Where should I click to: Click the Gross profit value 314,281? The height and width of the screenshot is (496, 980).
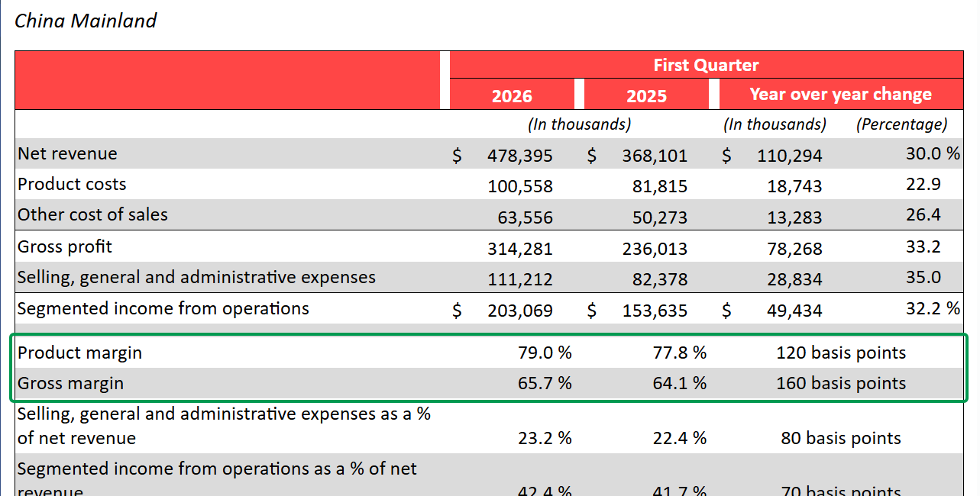[x=520, y=249]
